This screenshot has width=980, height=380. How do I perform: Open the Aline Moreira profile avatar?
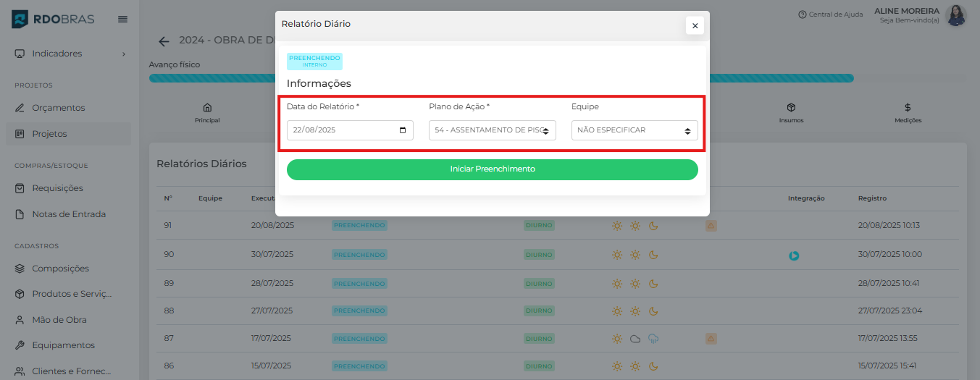tap(956, 15)
